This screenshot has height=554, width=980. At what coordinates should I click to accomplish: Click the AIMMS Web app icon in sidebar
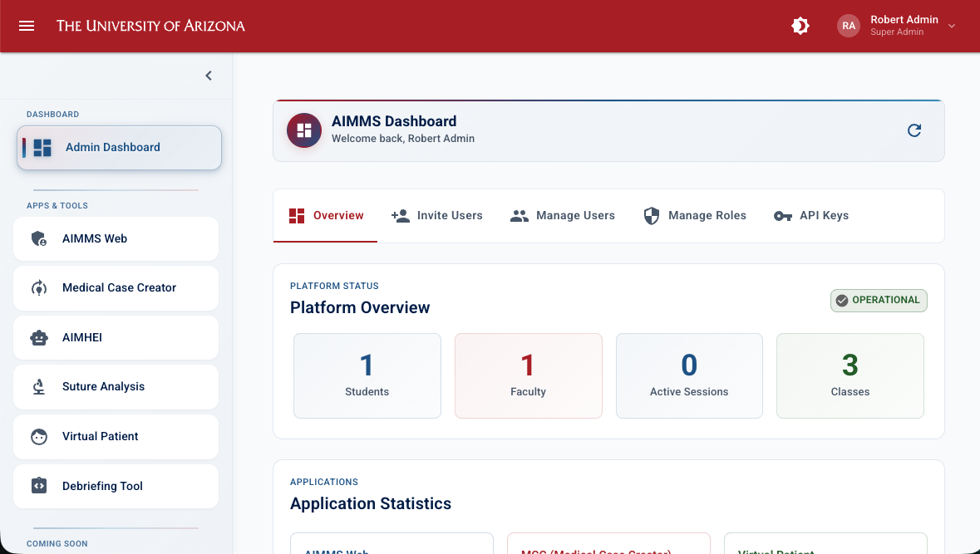click(38, 238)
